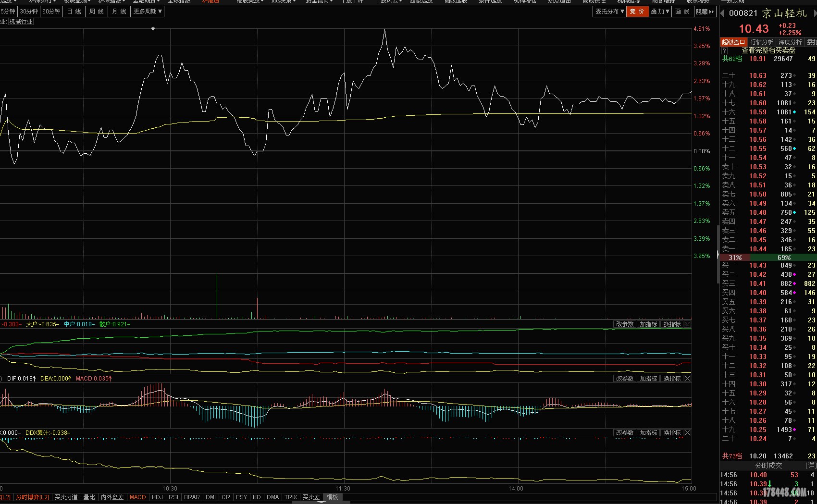
Task: Select the 行情分析 tab
Action: 762,42
